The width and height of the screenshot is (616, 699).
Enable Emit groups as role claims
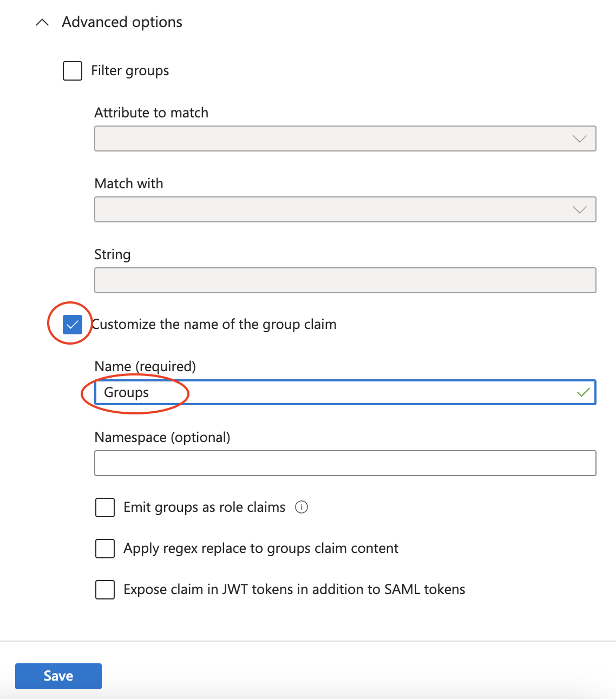coord(105,507)
